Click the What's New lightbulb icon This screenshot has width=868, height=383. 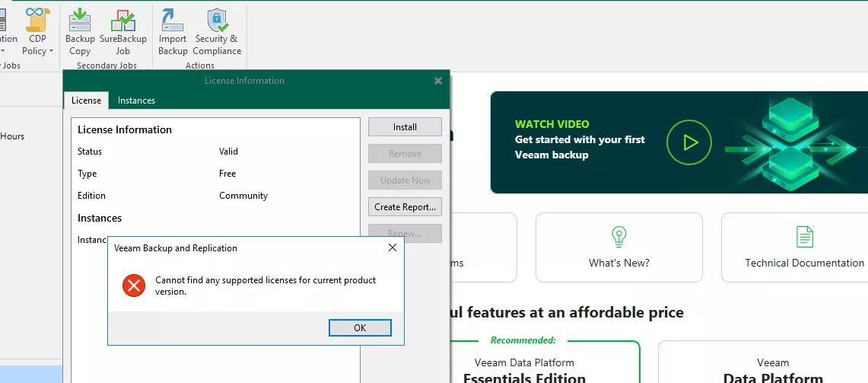coord(618,237)
